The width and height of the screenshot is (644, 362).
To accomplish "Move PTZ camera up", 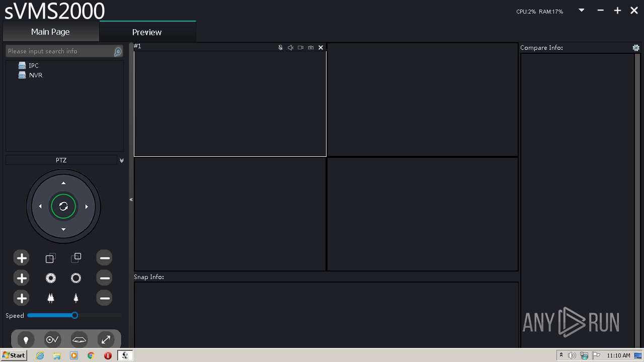I will tap(63, 183).
